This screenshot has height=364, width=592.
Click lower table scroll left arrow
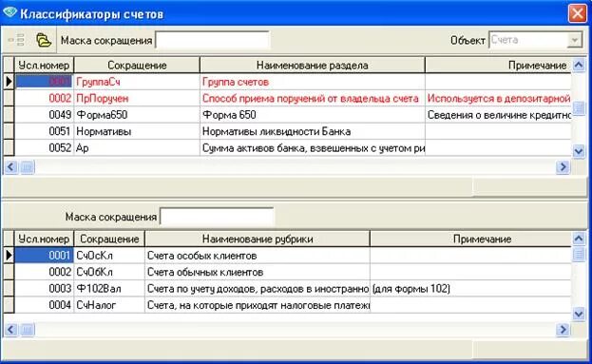(x=10, y=329)
